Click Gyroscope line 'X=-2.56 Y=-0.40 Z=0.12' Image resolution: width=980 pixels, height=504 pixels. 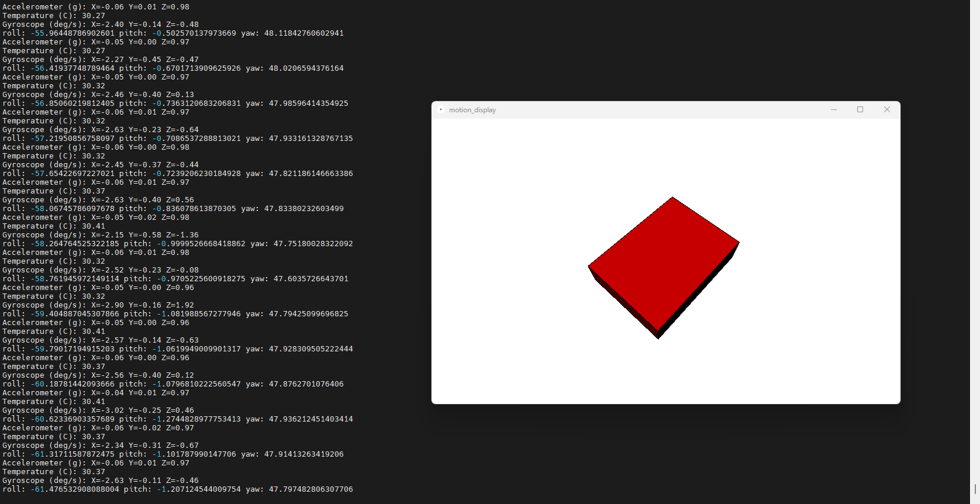click(x=98, y=375)
